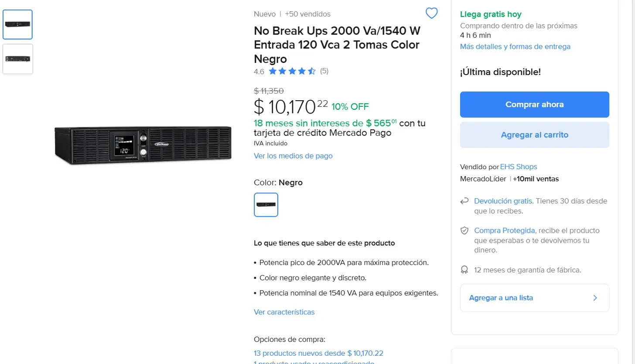Select the second product thumbnail
The height and width of the screenshot is (364, 635).
click(x=18, y=59)
